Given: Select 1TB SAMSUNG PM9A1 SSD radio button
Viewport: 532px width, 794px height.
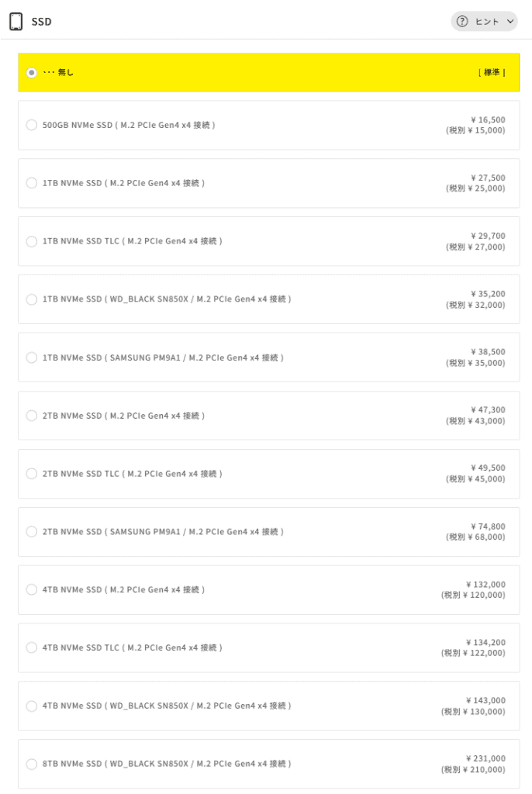Looking at the screenshot, I should (x=32, y=357).
